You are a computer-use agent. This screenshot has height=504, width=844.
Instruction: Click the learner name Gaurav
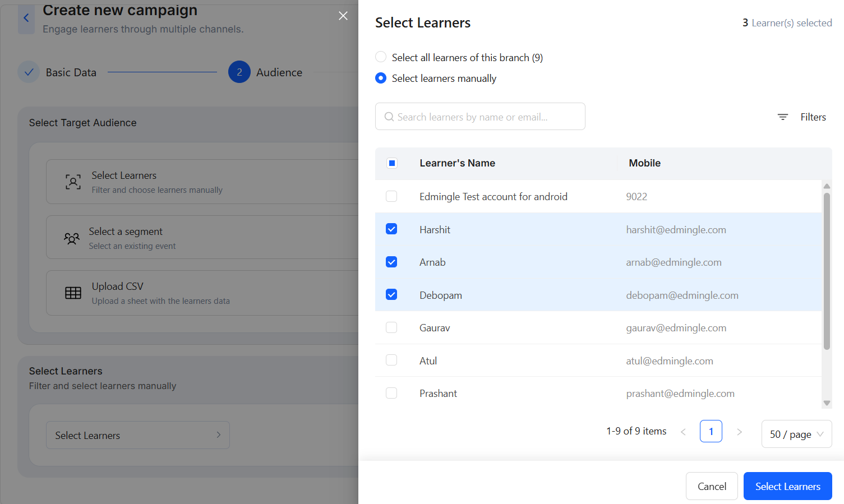pos(435,328)
